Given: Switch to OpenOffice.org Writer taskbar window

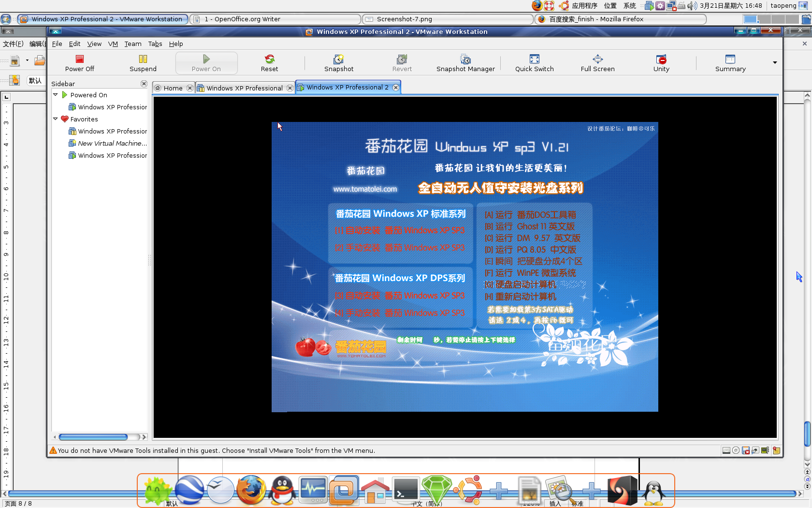Looking at the screenshot, I should point(275,19).
